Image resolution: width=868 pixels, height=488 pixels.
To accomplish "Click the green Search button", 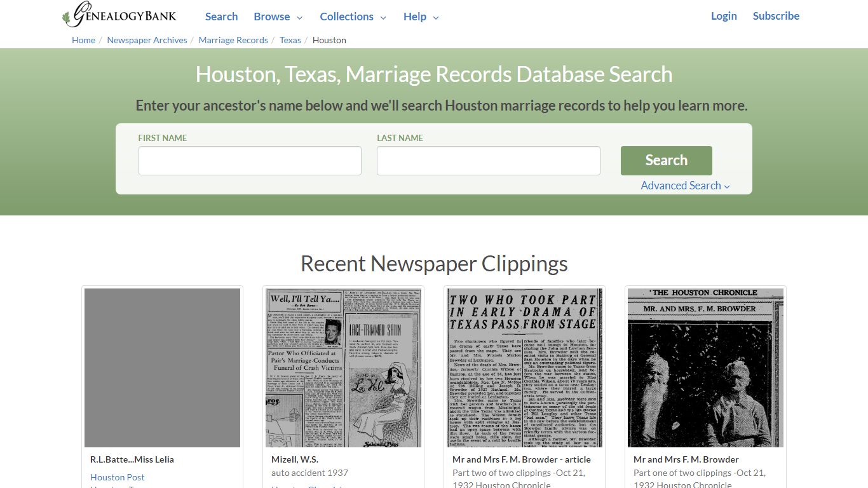I will click(666, 161).
